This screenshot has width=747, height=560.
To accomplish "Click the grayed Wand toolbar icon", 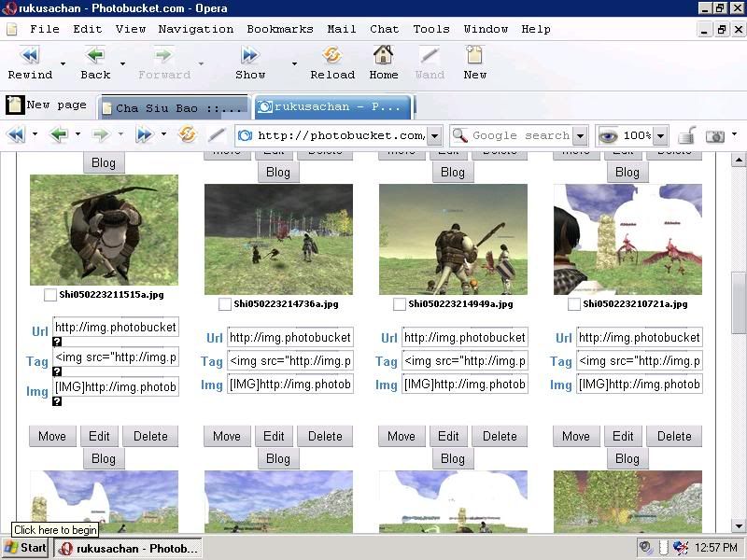I will click(430, 63).
